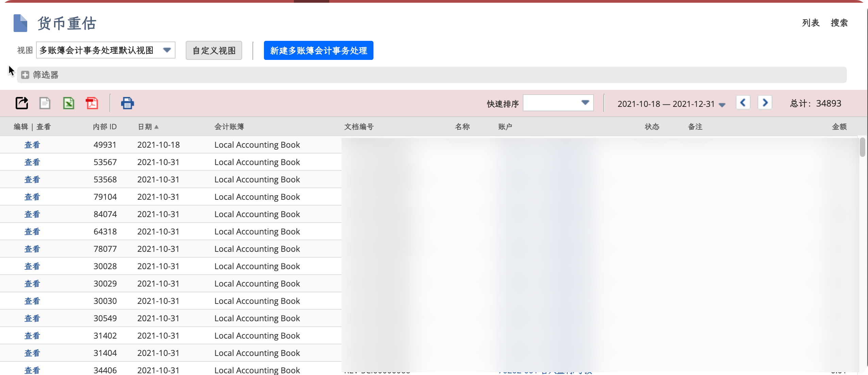The width and height of the screenshot is (868, 375).
Task: Sort by 名称 column header
Action: click(462, 127)
